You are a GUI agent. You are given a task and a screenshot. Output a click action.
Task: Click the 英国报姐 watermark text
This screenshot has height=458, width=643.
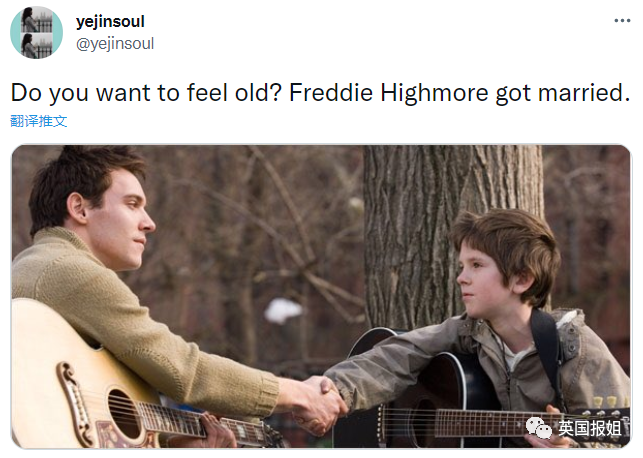pos(589,428)
